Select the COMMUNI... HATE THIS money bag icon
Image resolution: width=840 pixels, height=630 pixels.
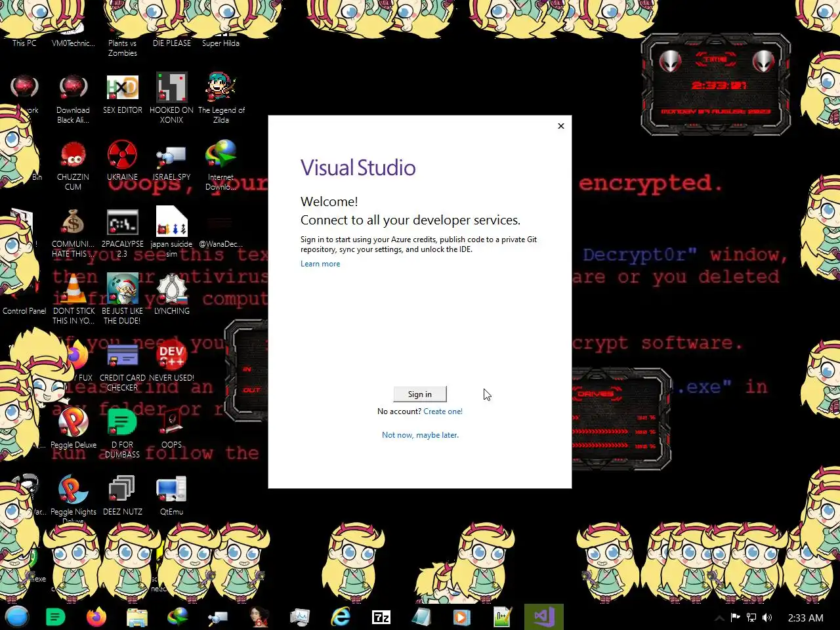click(x=73, y=233)
